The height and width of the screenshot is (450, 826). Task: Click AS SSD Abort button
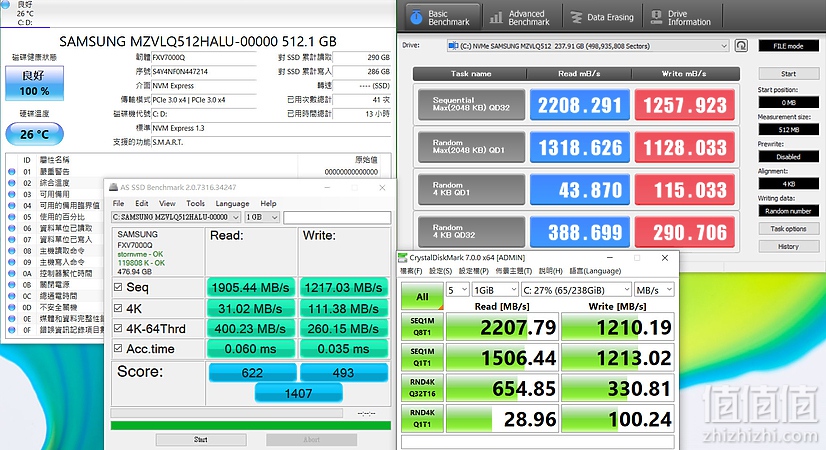(x=311, y=439)
